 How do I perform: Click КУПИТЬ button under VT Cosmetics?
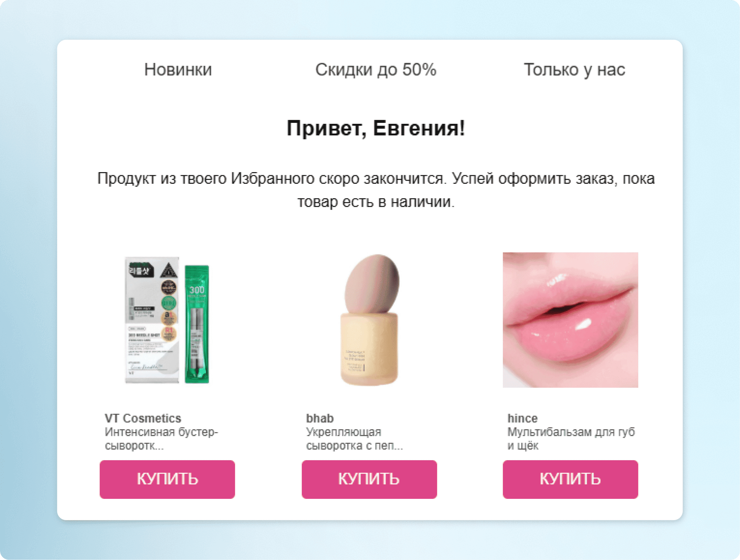pyautogui.click(x=167, y=479)
